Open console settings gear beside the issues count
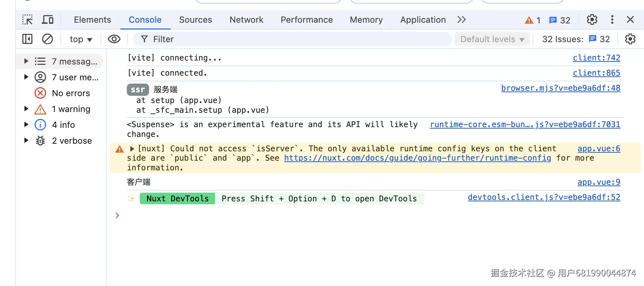This screenshot has width=644, height=286. [x=630, y=39]
